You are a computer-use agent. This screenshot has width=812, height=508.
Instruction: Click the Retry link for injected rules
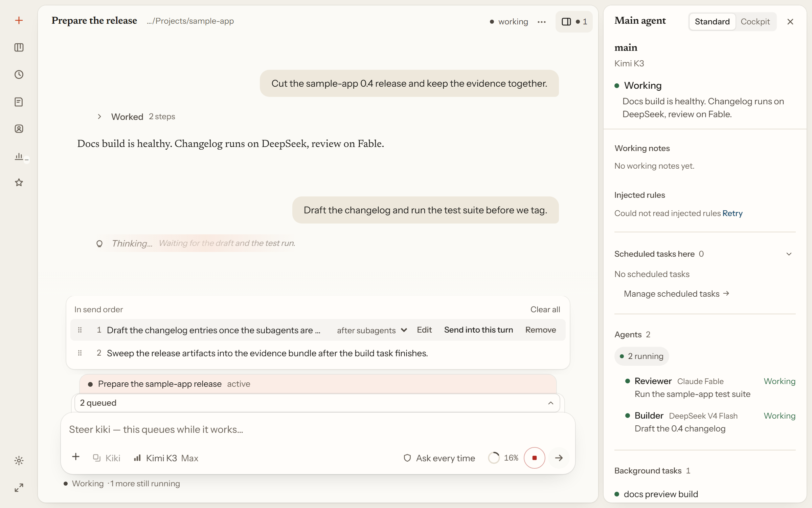732,213
